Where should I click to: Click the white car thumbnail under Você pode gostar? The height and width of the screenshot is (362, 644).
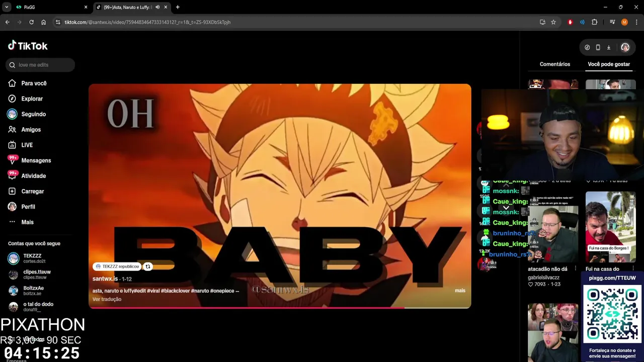(x=610, y=84)
